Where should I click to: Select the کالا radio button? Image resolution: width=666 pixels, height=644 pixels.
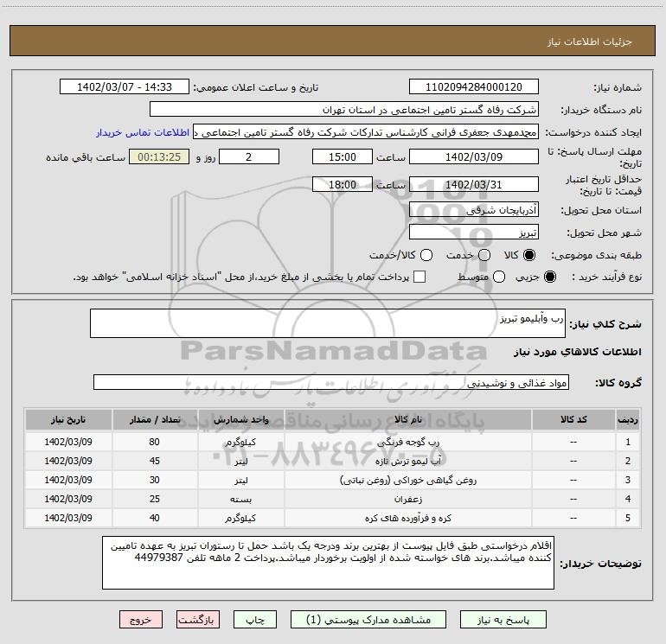529,255
